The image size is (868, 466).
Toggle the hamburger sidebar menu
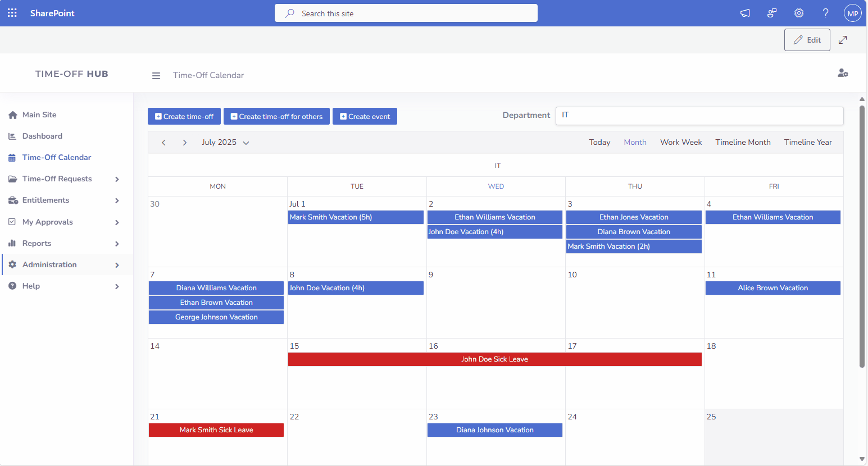(x=156, y=76)
